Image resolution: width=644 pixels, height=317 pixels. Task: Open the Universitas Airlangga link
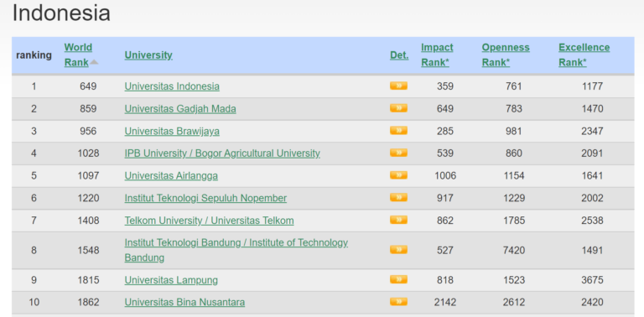(x=171, y=176)
